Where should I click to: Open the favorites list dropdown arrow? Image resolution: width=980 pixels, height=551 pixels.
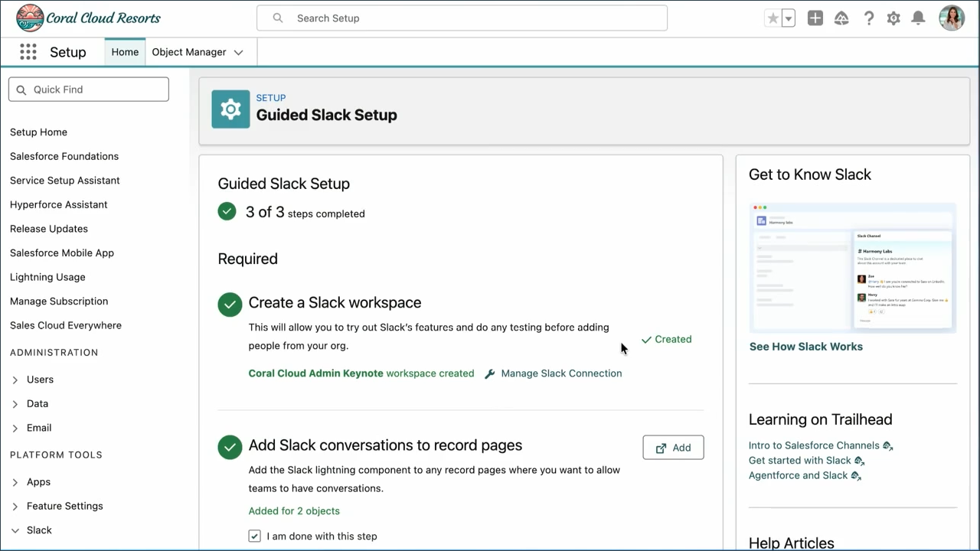(789, 18)
